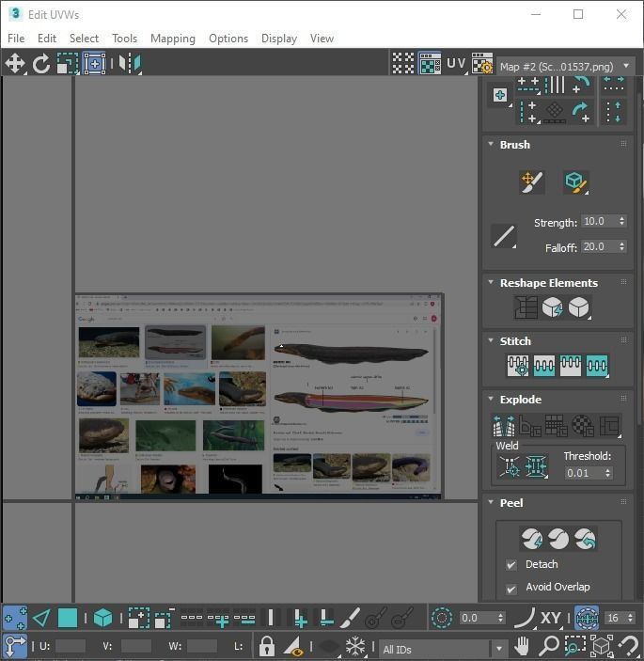Click Stitch to Target icon
This screenshot has width=644, height=661.
(x=518, y=365)
